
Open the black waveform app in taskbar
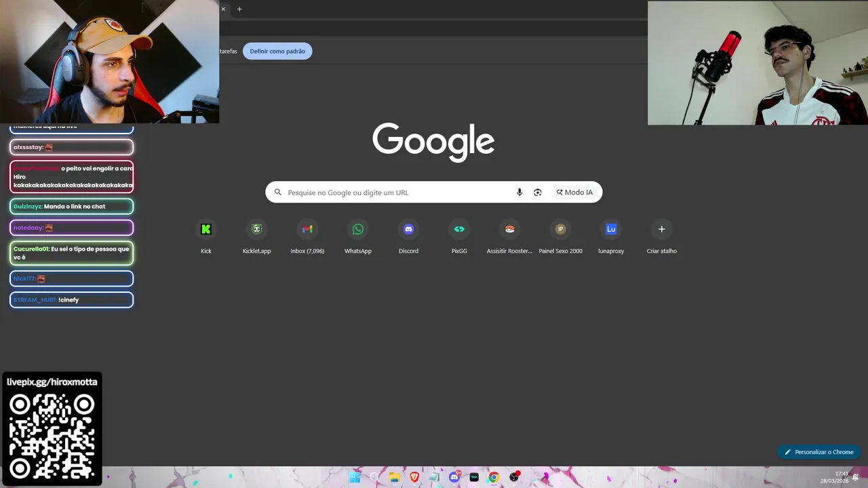tap(474, 477)
